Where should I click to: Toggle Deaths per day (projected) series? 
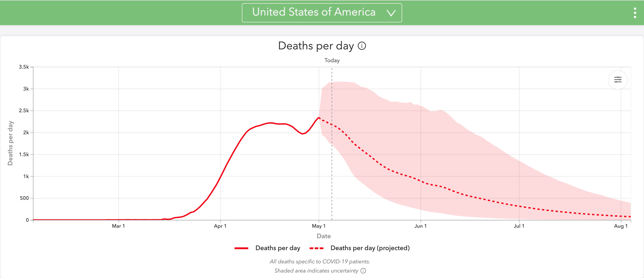point(370,248)
